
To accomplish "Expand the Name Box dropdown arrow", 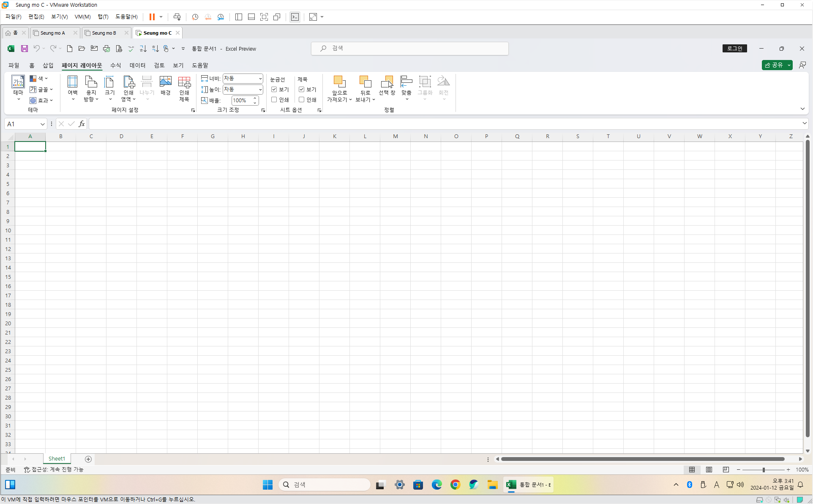I will 42,124.
